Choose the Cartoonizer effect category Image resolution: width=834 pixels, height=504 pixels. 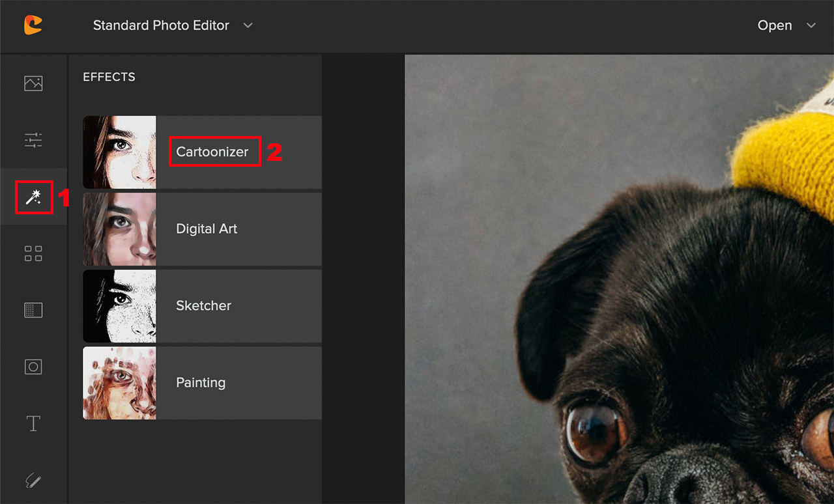pos(212,152)
